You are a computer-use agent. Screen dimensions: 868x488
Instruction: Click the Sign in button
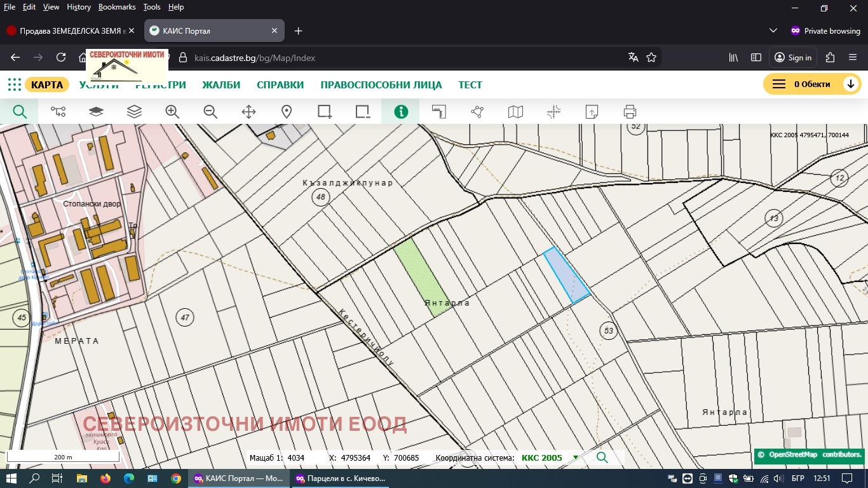[x=793, y=57]
